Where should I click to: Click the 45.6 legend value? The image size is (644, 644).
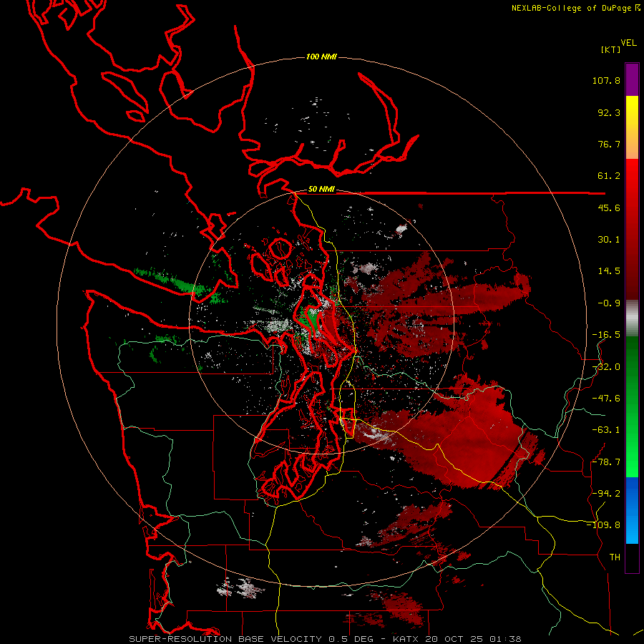coord(609,208)
